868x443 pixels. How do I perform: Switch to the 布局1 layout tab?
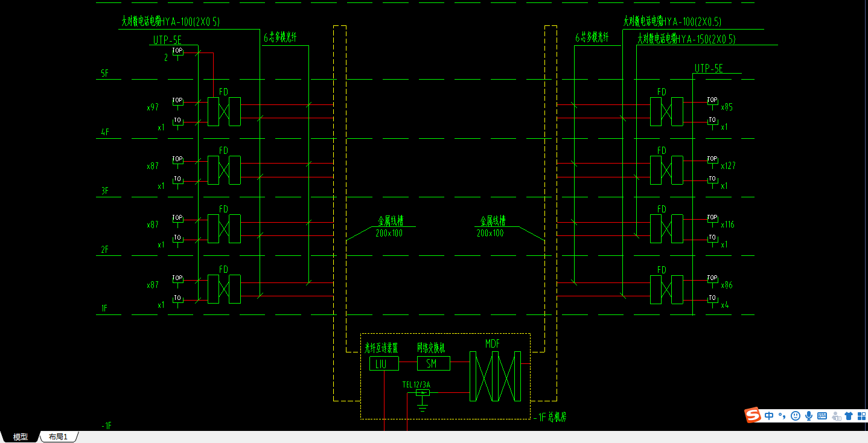point(59,437)
